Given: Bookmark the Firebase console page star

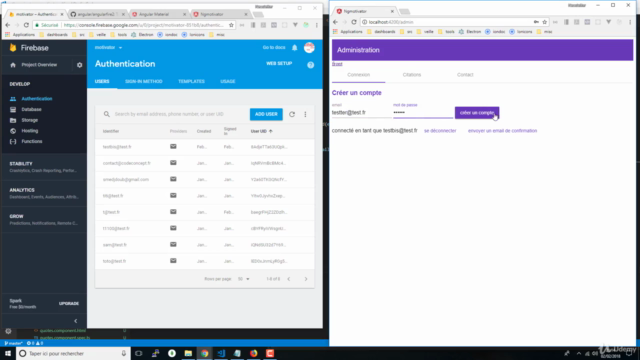Looking at the screenshot, I should (x=231, y=25).
